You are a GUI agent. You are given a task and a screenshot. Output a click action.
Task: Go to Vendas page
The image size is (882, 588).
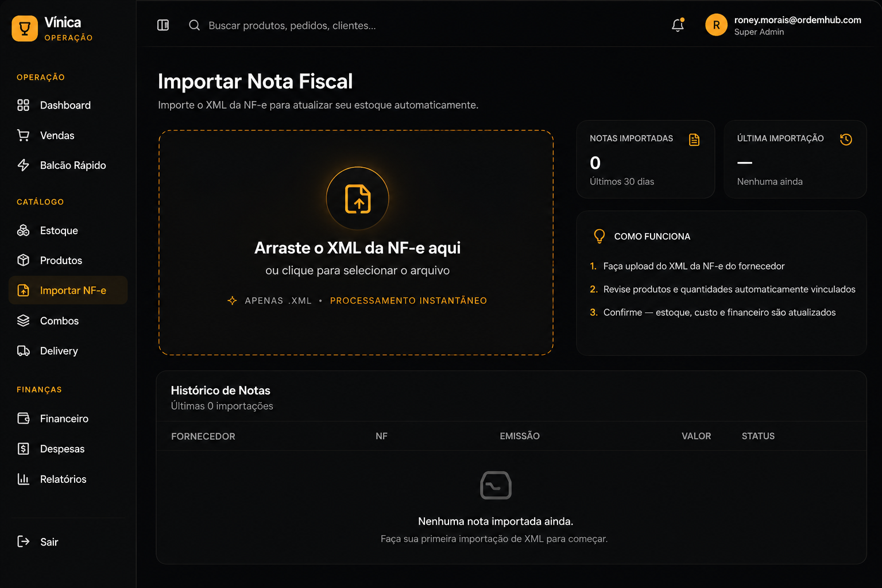(x=68, y=136)
